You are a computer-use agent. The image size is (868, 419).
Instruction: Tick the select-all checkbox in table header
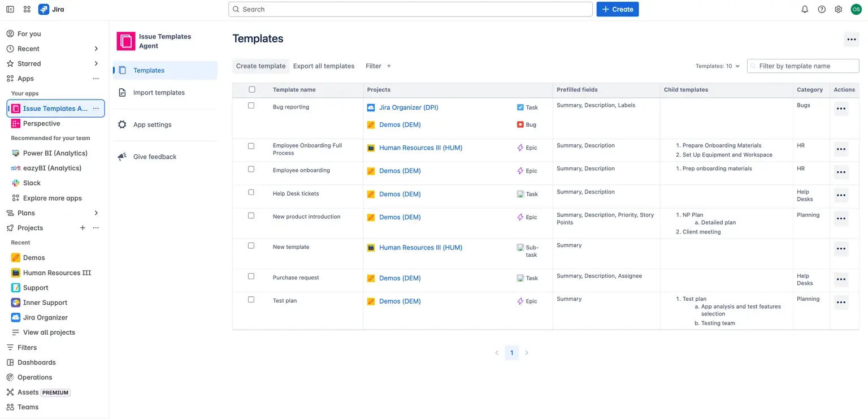252,89
